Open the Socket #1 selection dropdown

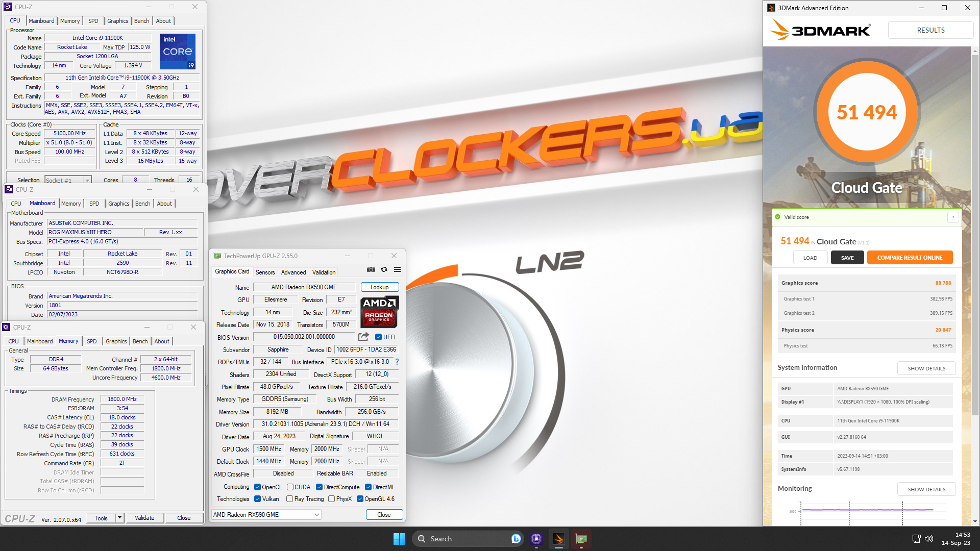pyautogui.click(x=68, y=180)
